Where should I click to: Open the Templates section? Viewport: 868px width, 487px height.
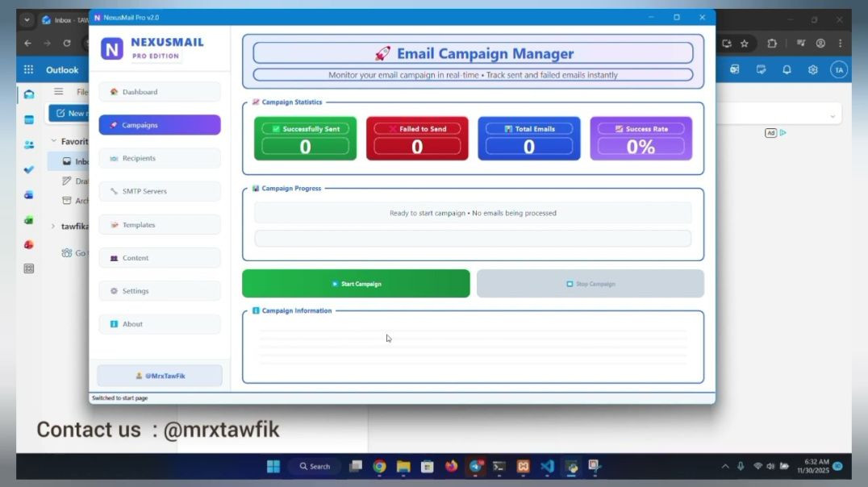click(159, 224)
